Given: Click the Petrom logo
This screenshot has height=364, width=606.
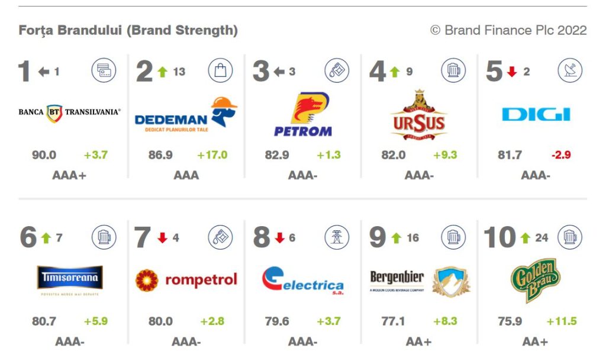Looking at the screenshot, I should (x=303, y=114).
